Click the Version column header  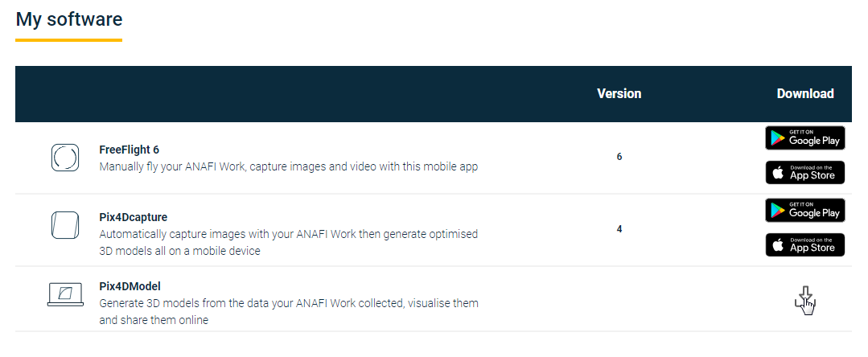pyautogui.click(x=619, y=93)
